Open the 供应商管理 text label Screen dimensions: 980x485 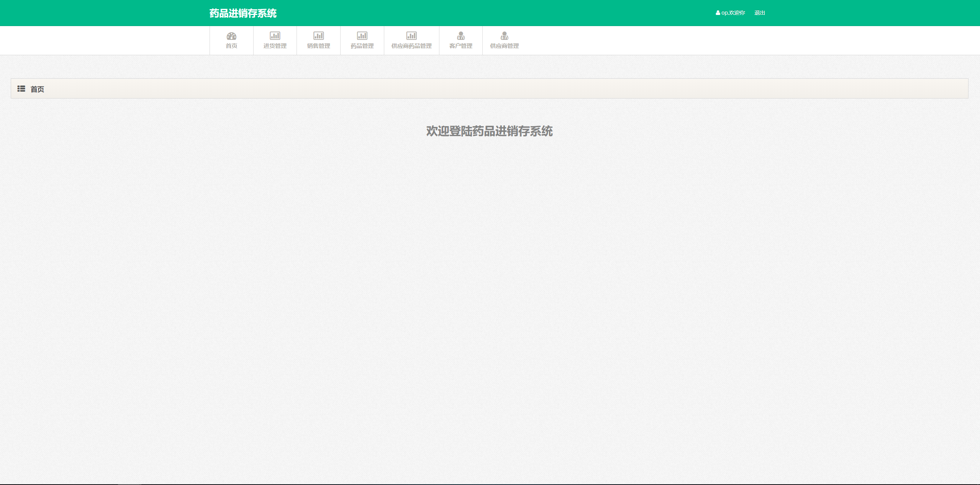coord(505,46)
